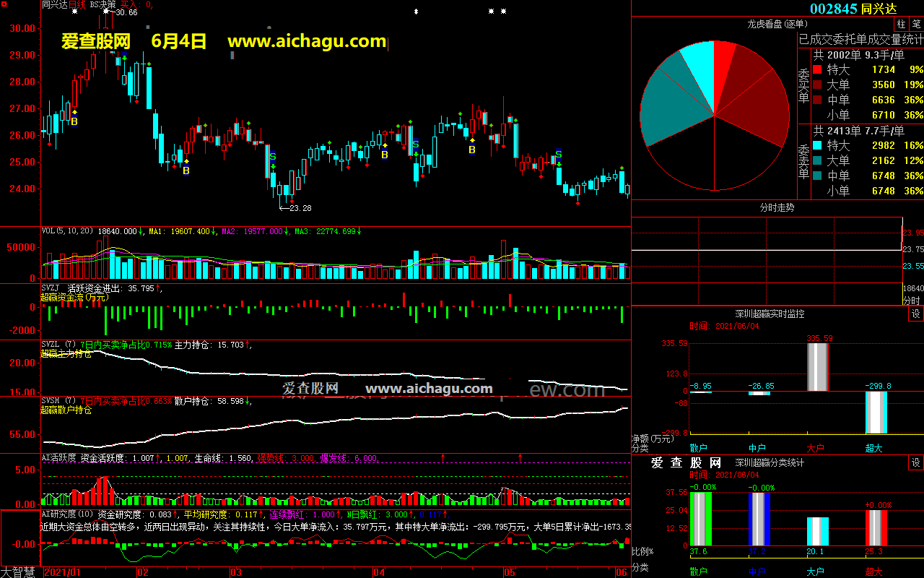924x578 pixels.
Task: Click the first yellow B buy marker in January
Action: pos(74,122)
